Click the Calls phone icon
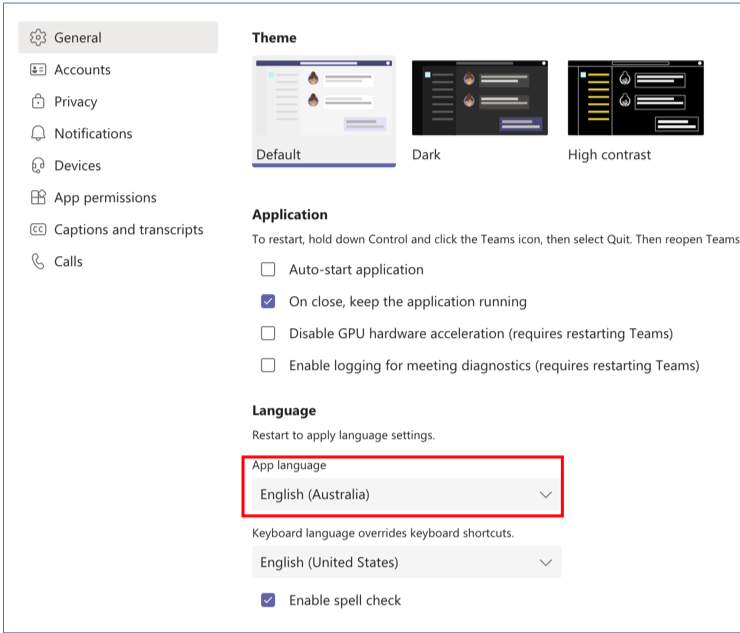This screenshot has height=633, width=740. coord(38,262)
